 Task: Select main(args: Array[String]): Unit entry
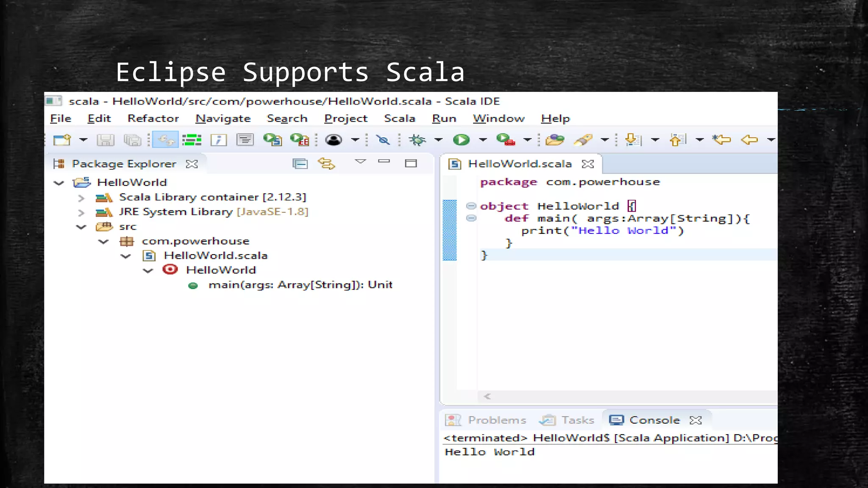(x=300, y=285)
